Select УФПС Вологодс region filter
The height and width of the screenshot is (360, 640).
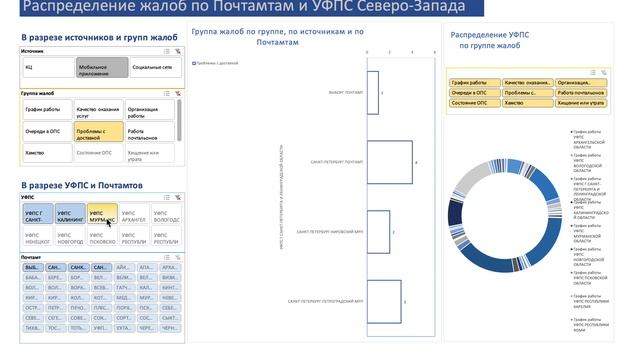point(167,214)
